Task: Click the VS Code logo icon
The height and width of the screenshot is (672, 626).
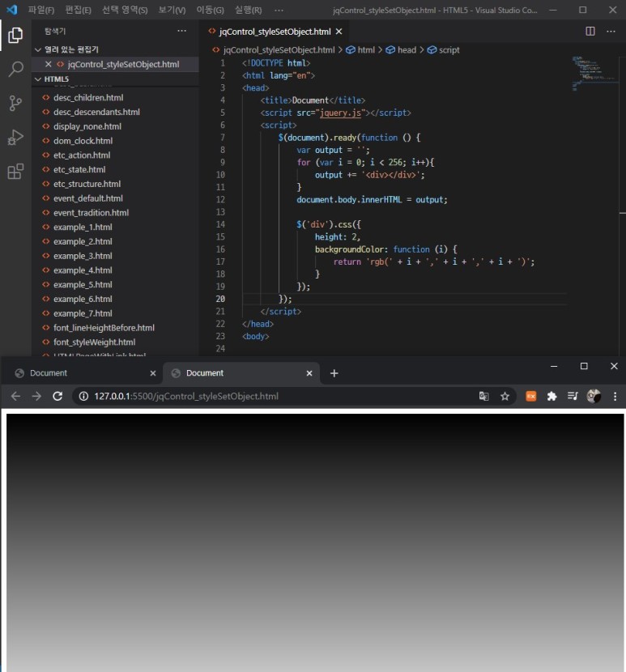Action: click(x=11, y=10)
